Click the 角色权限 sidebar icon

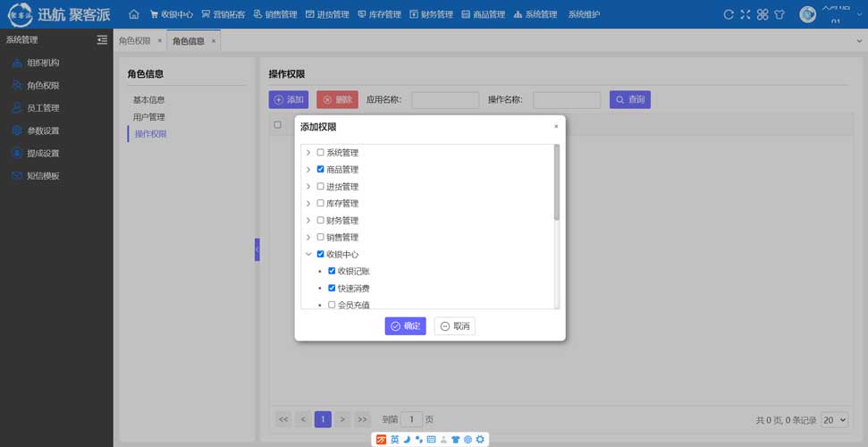17,85
